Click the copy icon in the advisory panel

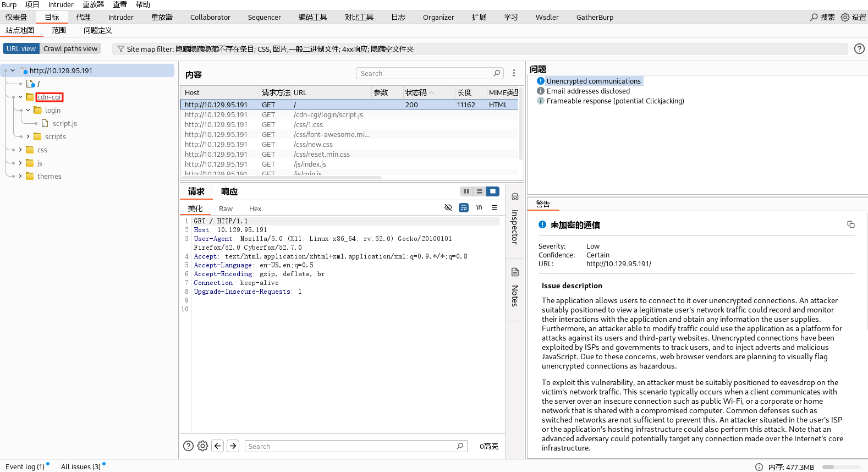tap(850, 224)
